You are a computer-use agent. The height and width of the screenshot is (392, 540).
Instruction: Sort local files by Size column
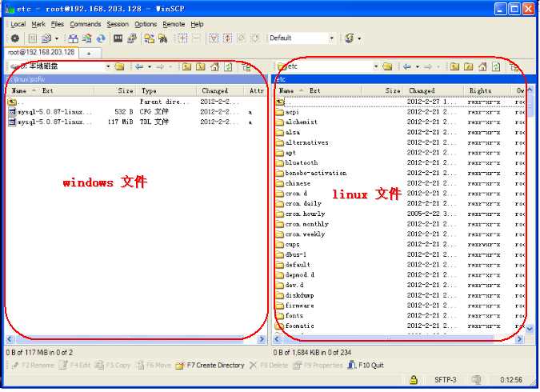point(115,91)
